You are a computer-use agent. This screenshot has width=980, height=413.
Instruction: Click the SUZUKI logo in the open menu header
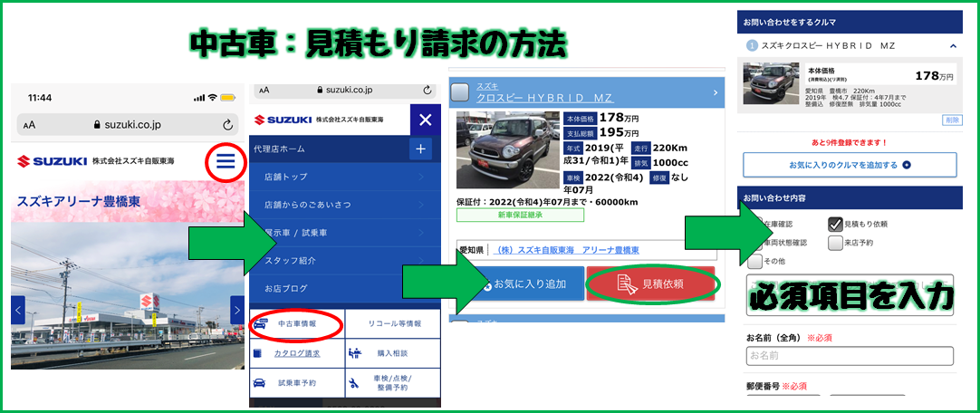[283, 120]
